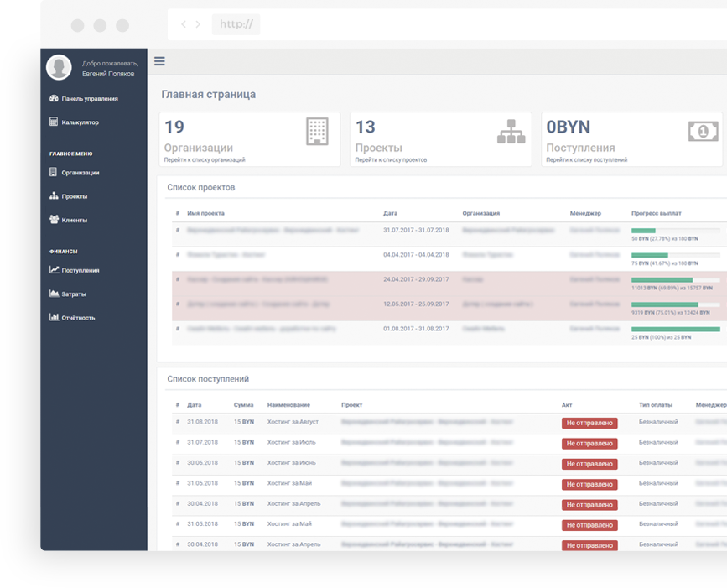Viewport: 727px width, 588px height.
Task: Click the Проекты title in 13 card
Action: tap(378, 148)
